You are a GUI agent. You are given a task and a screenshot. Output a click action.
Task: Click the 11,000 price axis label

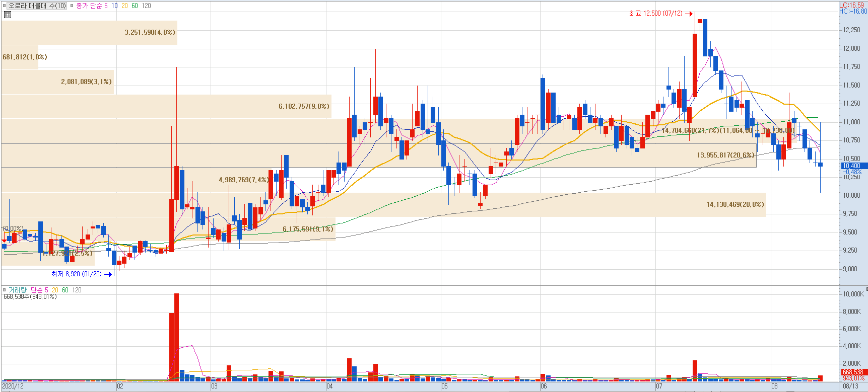(x=852, y=122)
